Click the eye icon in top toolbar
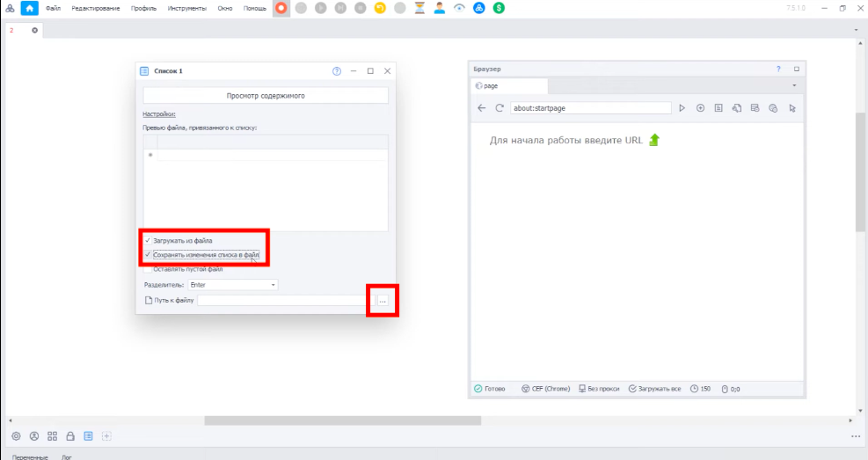 point(459,8)
